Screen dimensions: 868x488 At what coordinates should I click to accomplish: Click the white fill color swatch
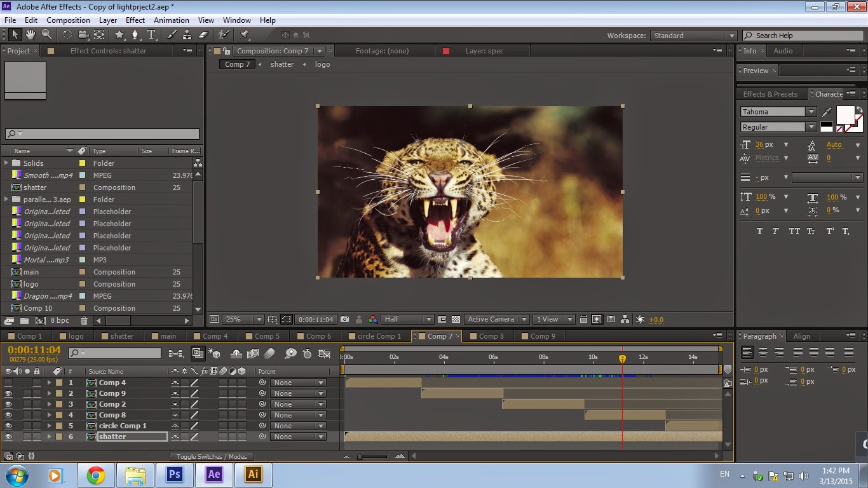tap(845, 115)
